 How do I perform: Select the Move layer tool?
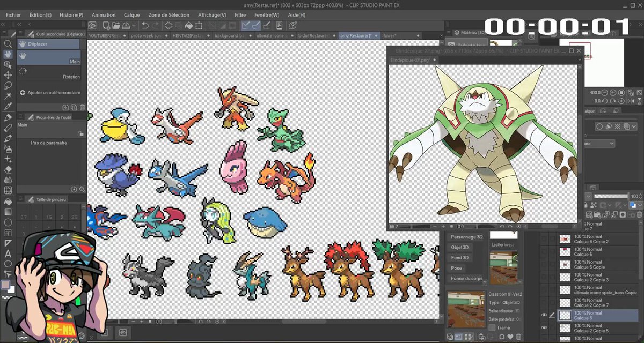tap(8, 74)
